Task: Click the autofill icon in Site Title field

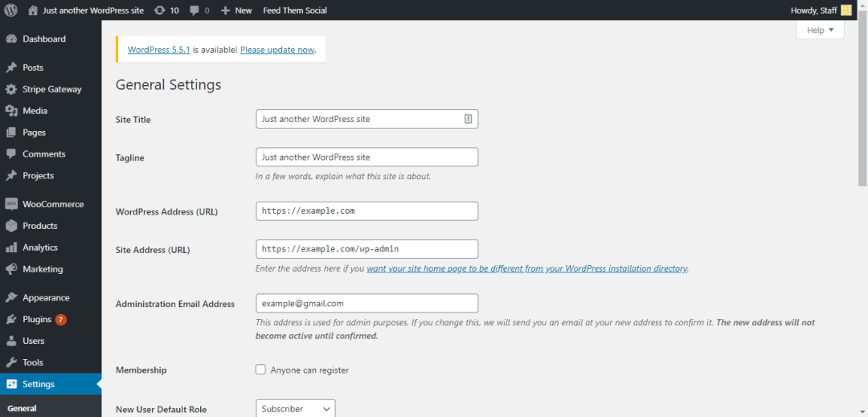Action: pos(468,119)
